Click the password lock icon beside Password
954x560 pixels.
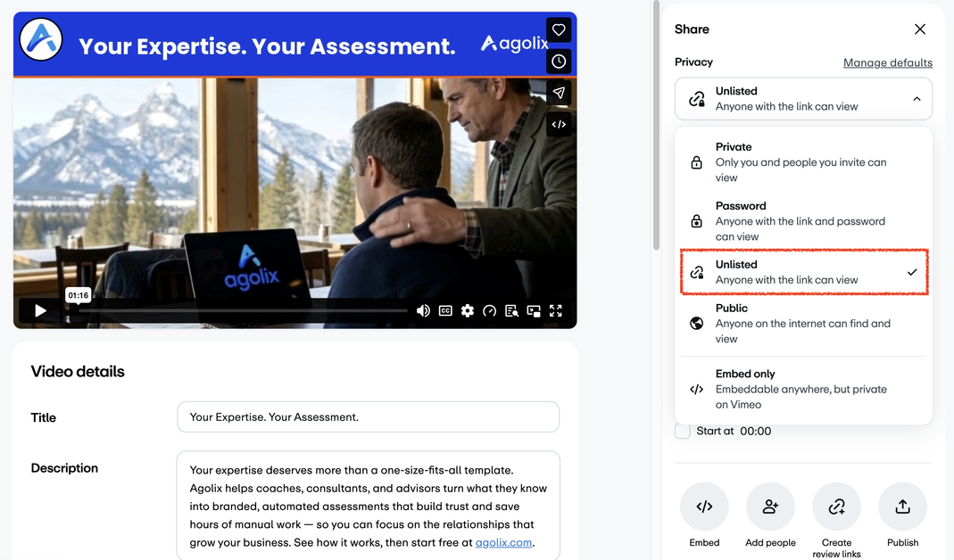pos(697,221)
